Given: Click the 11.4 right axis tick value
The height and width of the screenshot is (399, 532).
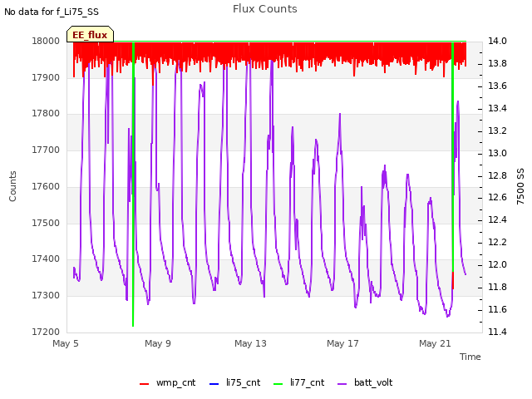Looking at the screenshot, I should point(497,332).
